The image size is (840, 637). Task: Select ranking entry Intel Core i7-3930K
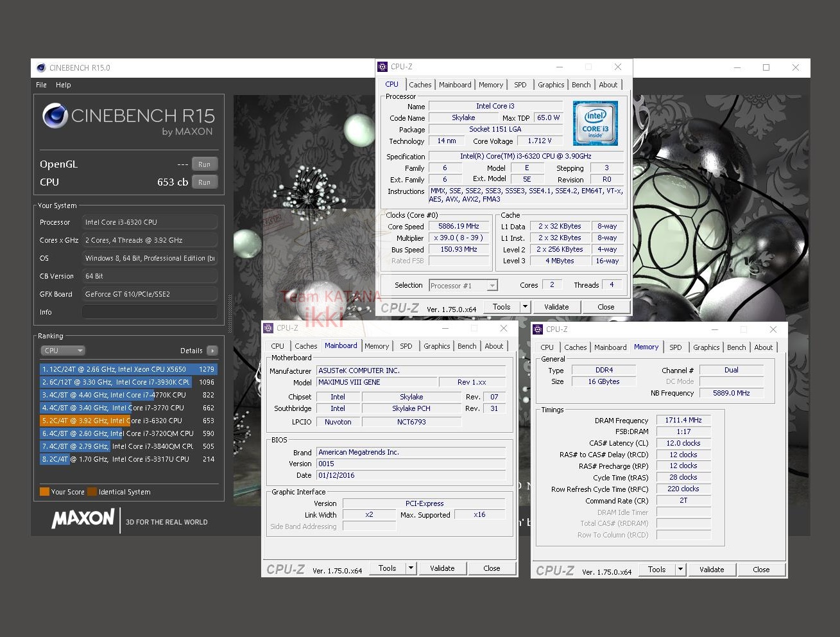(x=128, y=382)
